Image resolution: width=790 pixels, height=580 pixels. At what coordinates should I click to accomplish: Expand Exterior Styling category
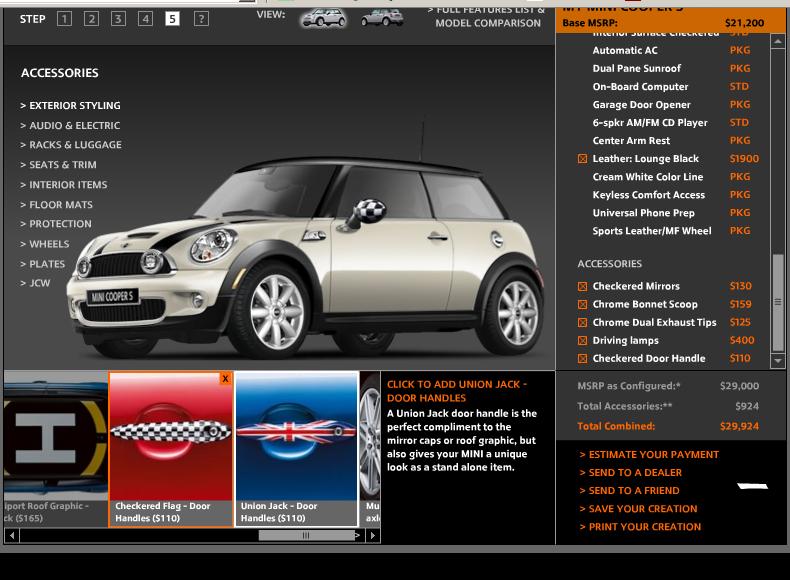[71, 105]
